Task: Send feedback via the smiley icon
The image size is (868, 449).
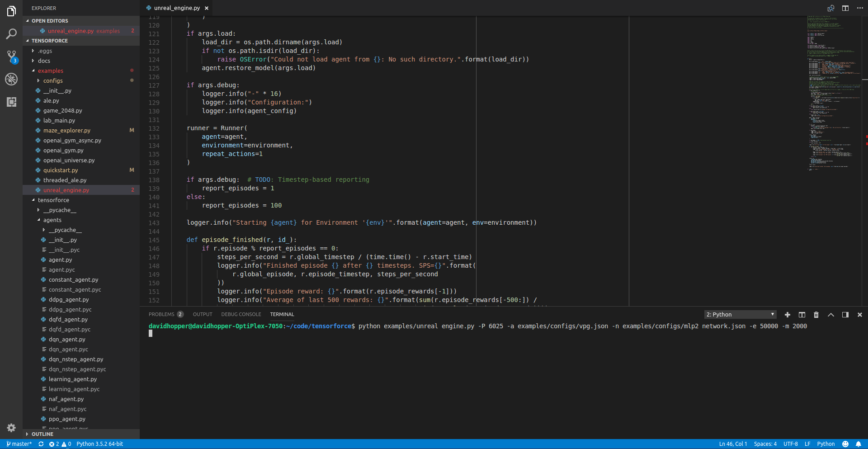Action: (x=845, y=444)
